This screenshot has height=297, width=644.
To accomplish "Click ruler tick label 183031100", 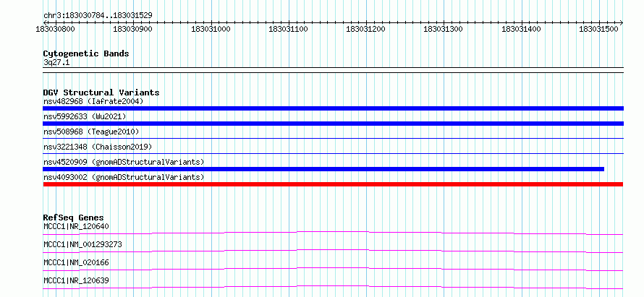I will (288, 29).
